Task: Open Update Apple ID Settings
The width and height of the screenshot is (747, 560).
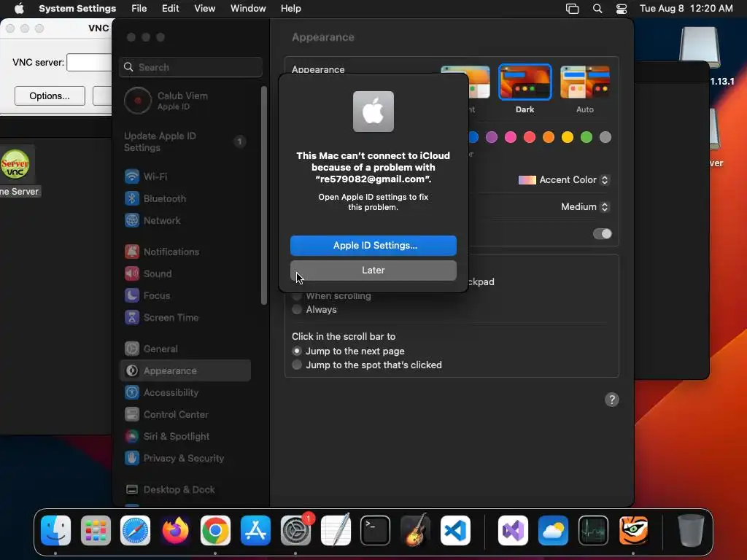Action: tap(185, 142)
